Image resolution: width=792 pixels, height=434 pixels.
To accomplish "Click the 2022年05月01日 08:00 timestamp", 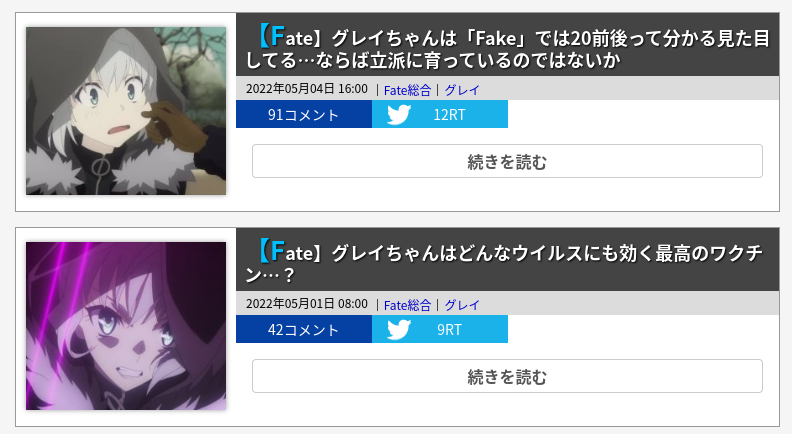I will (x=307, y=304).
